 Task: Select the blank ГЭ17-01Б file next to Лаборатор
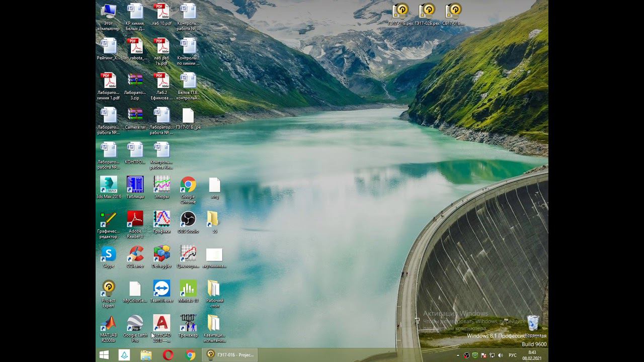click(x=188, y=118)
